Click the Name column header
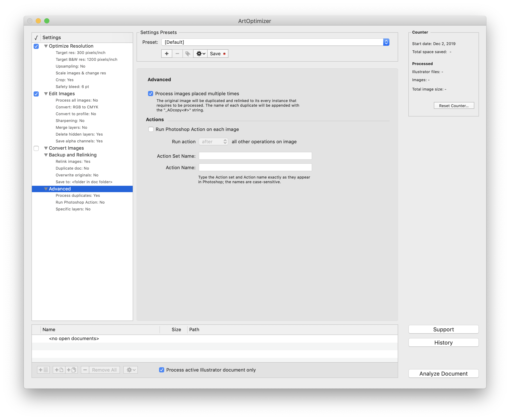This screenshot has width=510, height=420. pos(100,329)
